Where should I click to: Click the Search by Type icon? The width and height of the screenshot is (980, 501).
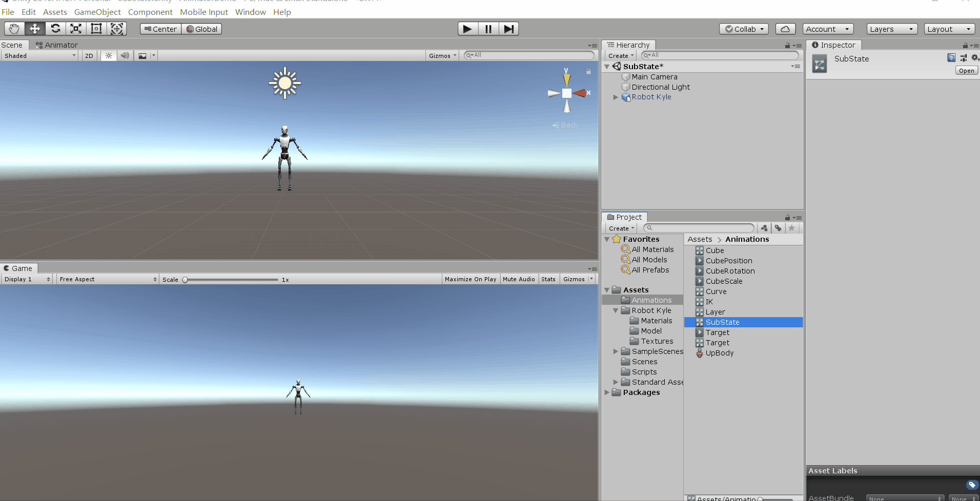click(764, 228)
